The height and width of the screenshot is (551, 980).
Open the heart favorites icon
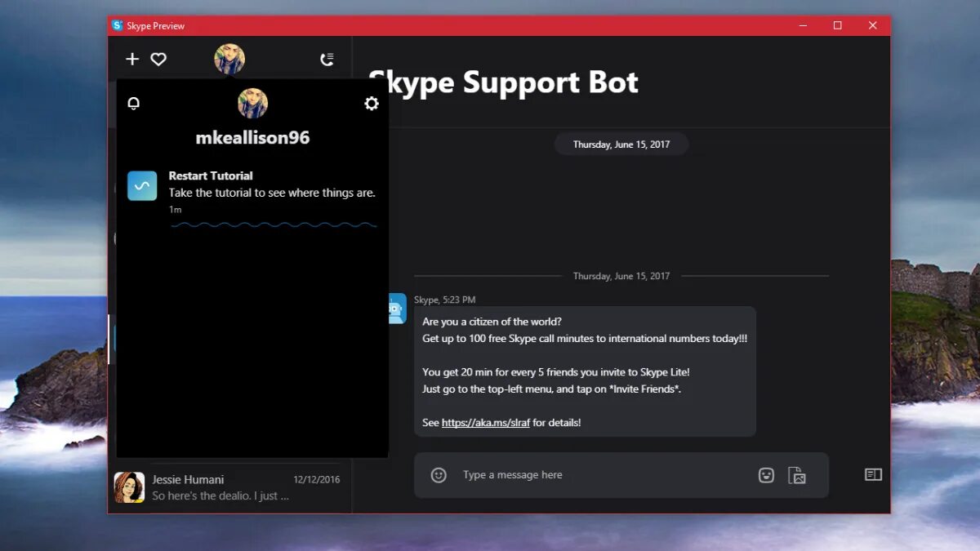click(158, 59)
